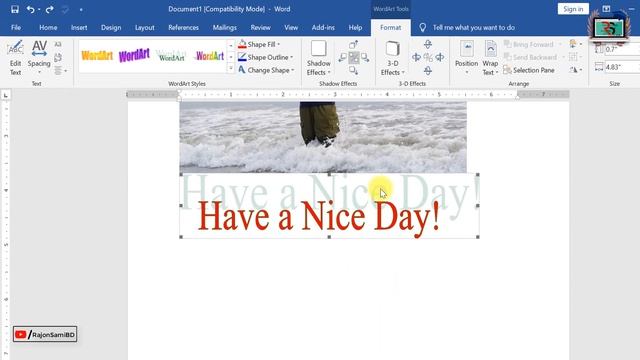
Task: Apply the rainbow WordArt style
Action: tap(210, 56)
